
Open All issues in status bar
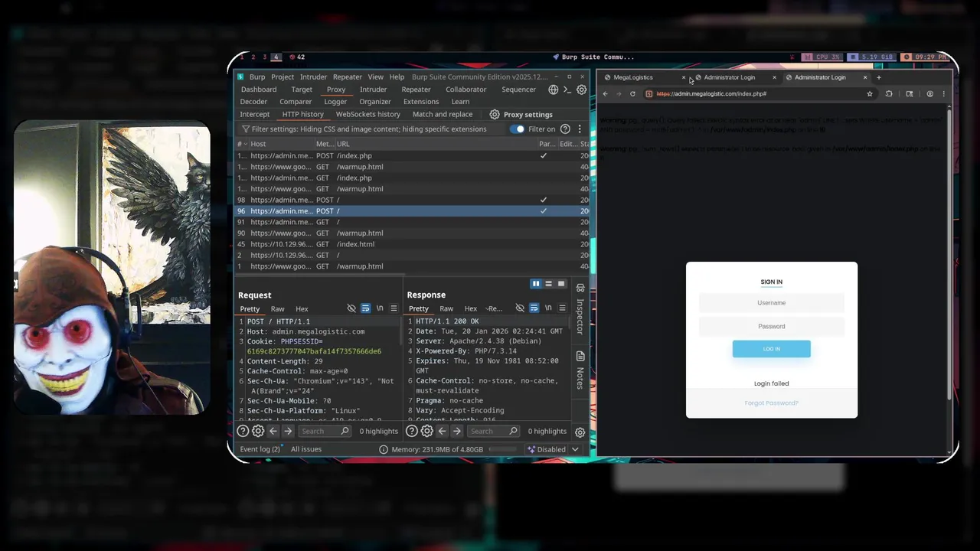point(306,450)
